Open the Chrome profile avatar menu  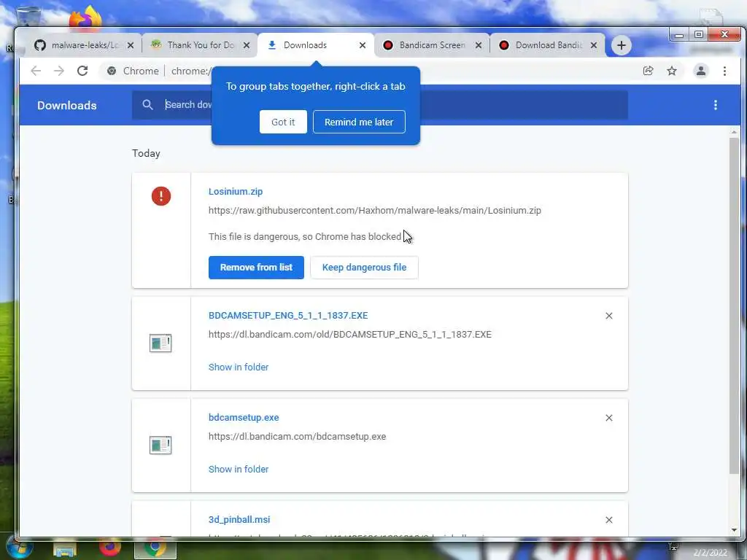point(701,71)
